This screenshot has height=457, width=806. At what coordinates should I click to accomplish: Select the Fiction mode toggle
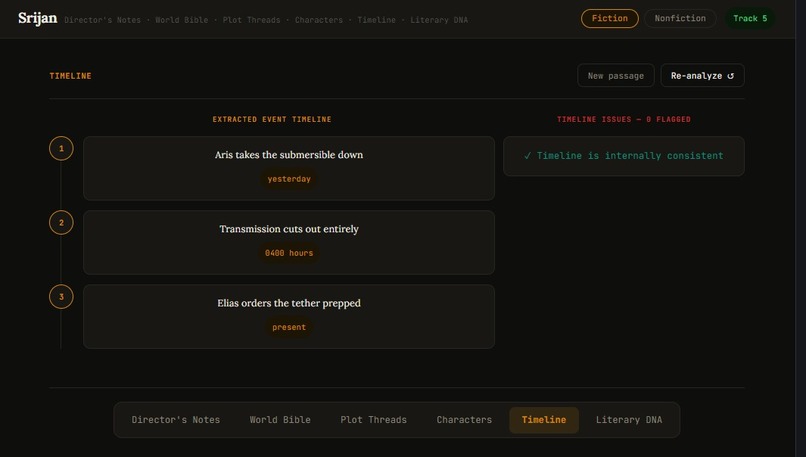coord(610,19)
